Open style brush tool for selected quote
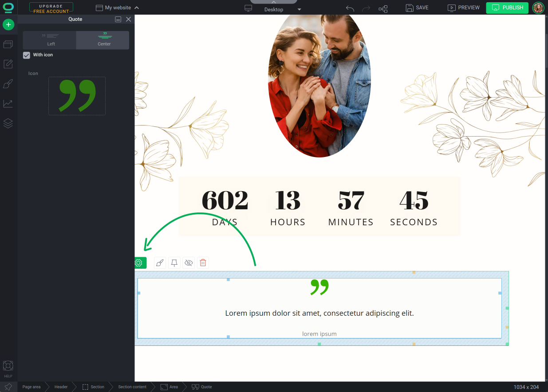The width and height of the screenshot is (548, 392). tap(160, 263)
